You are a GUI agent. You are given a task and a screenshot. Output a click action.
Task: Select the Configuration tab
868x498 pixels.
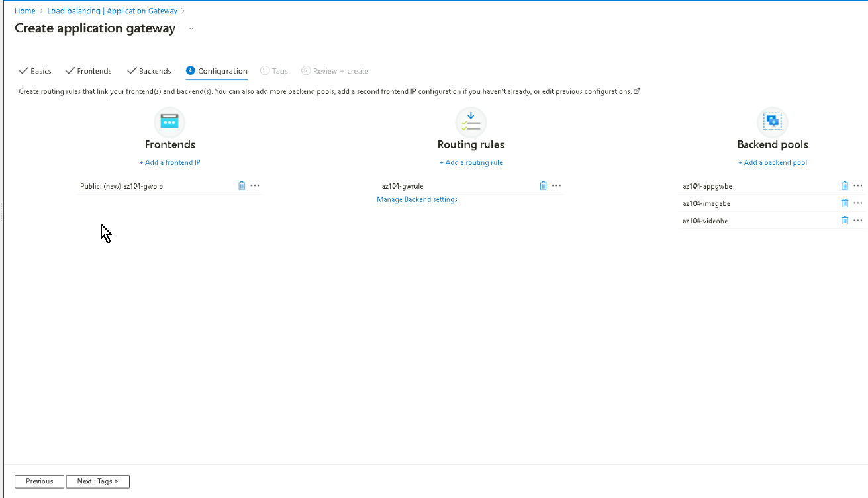click(x=217, y=71)
